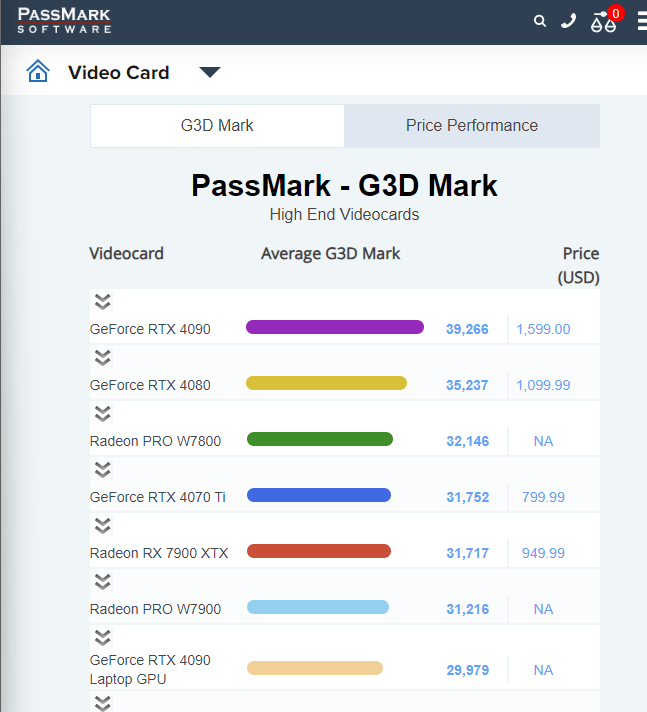The image size is (647, 712).
Task: Switch to the G3D Mark tab
Action: pos(217,126)
